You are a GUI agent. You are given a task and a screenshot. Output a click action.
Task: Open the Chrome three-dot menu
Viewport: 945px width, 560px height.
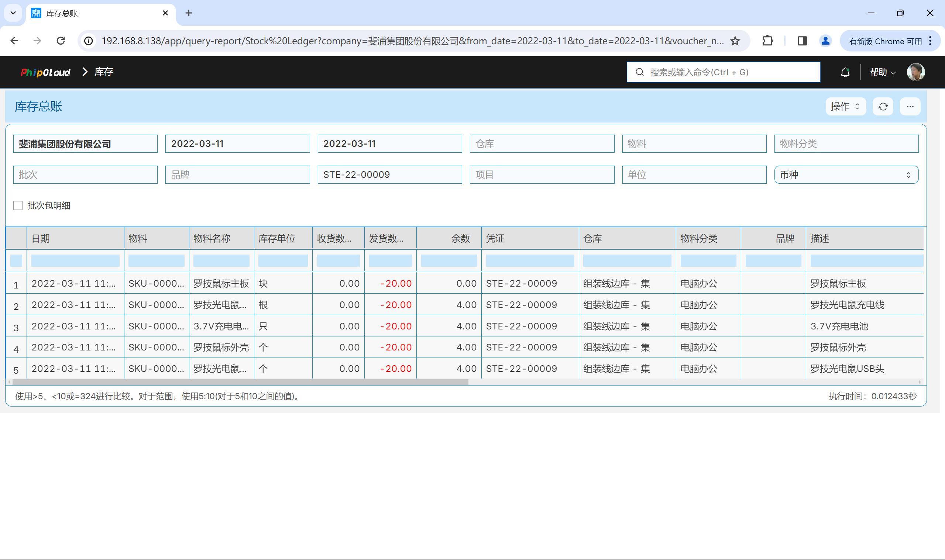pos(930,41)
